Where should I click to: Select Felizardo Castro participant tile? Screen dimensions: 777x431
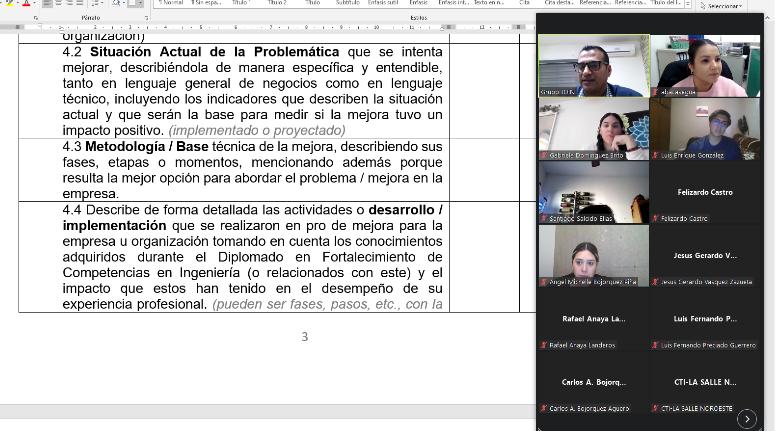(x=705, y=192)
